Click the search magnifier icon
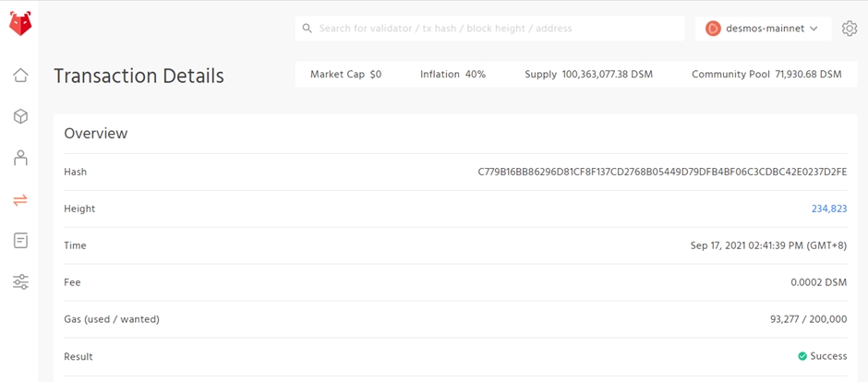 (x=307, y=29)
